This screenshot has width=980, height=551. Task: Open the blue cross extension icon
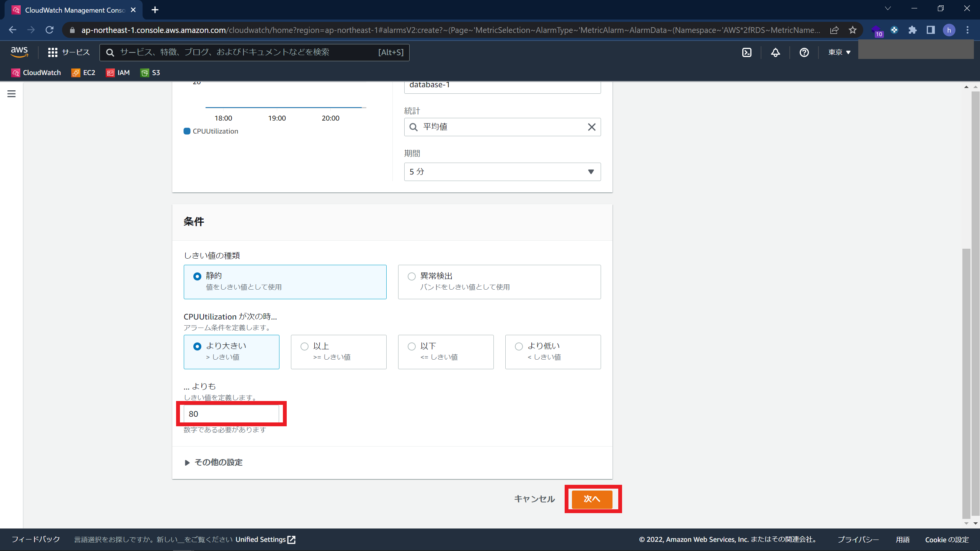(894, 30)
